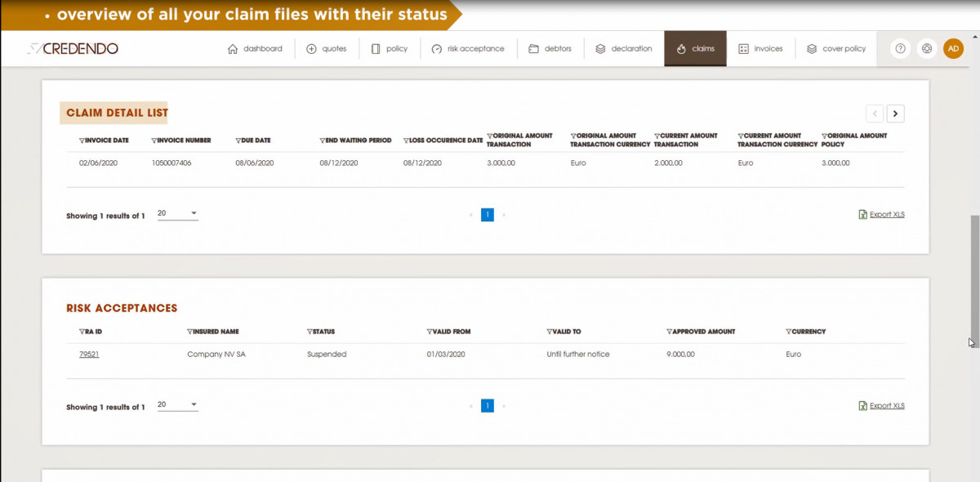Screen dimensions: 980x482
Task: Click the Risk Acceptances heading
Action: pos(122,308)
